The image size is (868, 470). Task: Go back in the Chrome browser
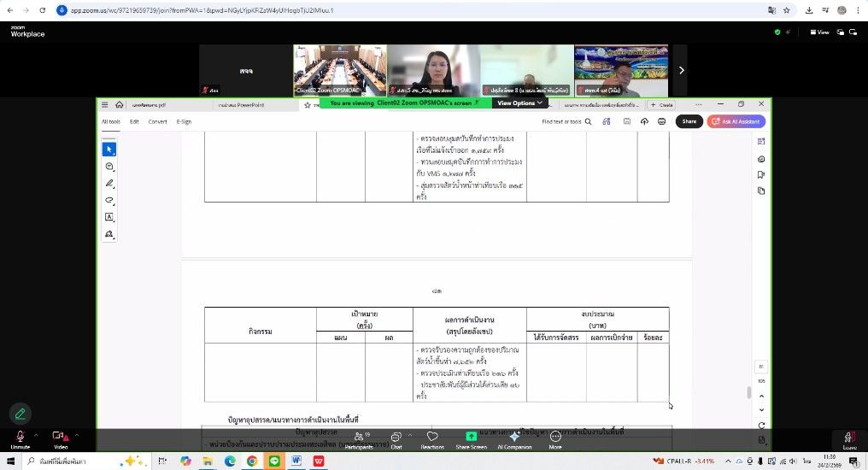[10, 10]
